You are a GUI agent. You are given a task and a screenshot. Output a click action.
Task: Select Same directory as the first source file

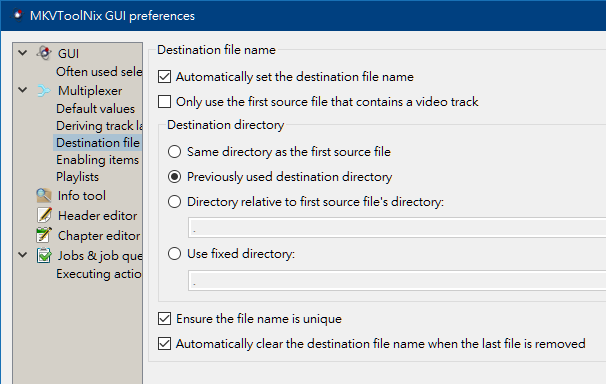tap(174, 151)
